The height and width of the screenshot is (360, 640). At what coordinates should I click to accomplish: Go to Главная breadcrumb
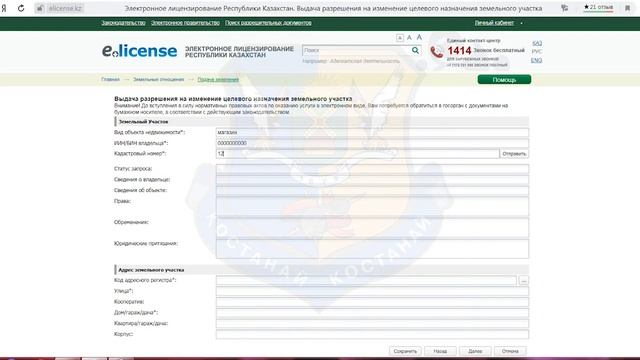click(x=110, y=79)
